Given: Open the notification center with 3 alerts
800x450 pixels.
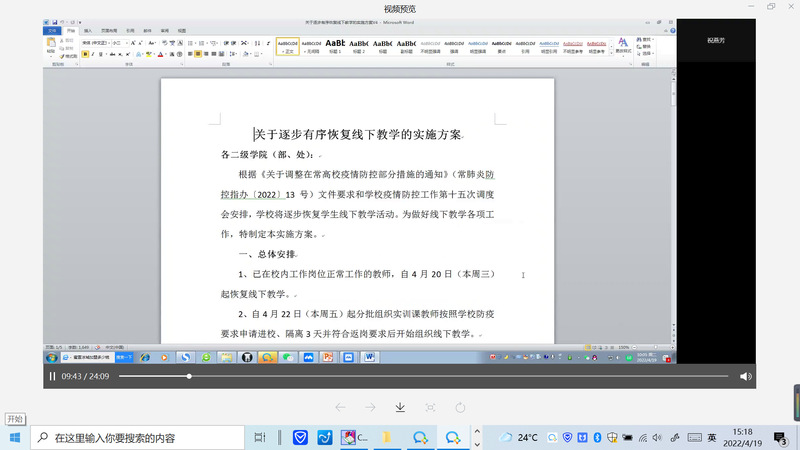Looking at the screenshot, I should coord(780,438).
